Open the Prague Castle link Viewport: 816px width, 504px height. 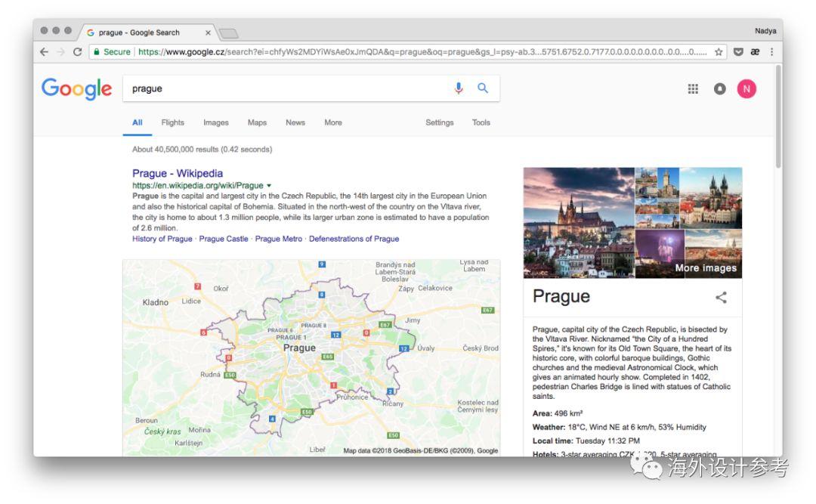click(x=224, y=239)
